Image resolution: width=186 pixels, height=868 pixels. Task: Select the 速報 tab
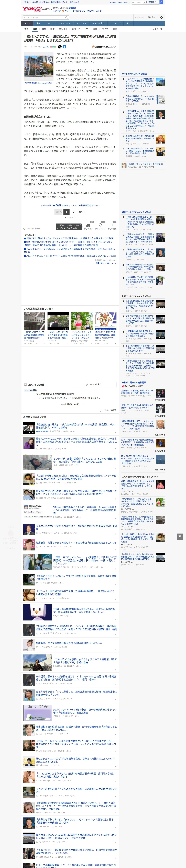pos(38,24)
